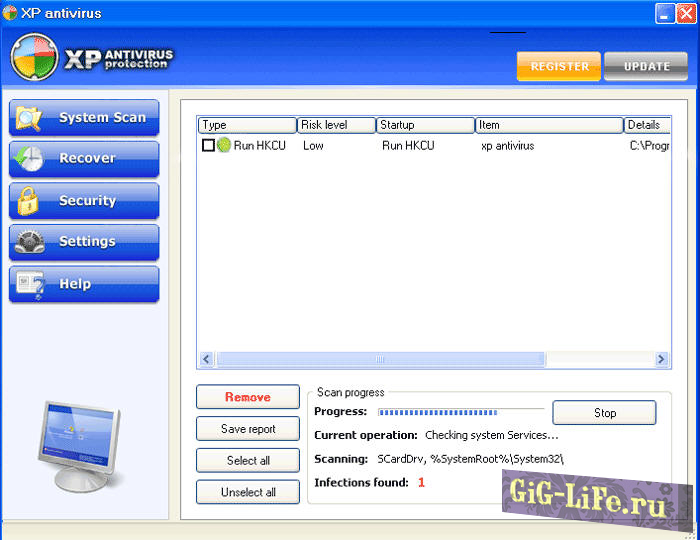Remove the selected infections
This screenshot has width=700, height=540.
click(247, 397)
